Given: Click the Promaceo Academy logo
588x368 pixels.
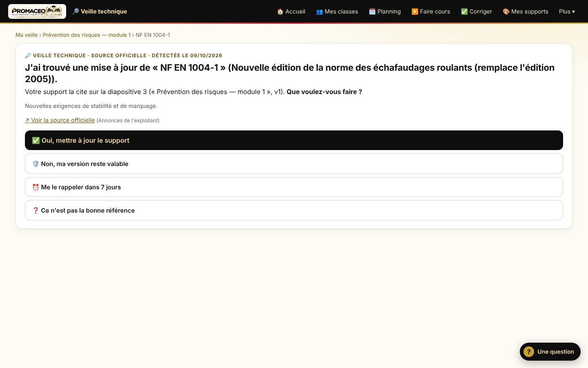Looking at the screenshot, I should point(37,11).
